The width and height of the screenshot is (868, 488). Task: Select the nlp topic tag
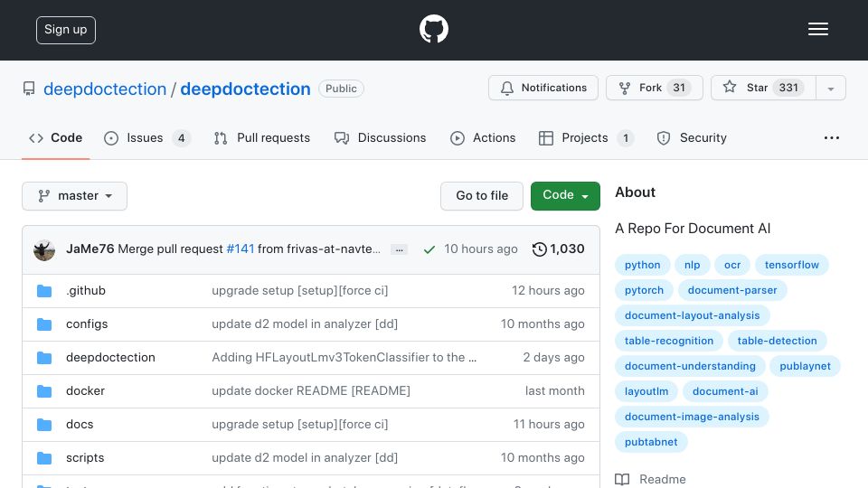coord(692,265)
